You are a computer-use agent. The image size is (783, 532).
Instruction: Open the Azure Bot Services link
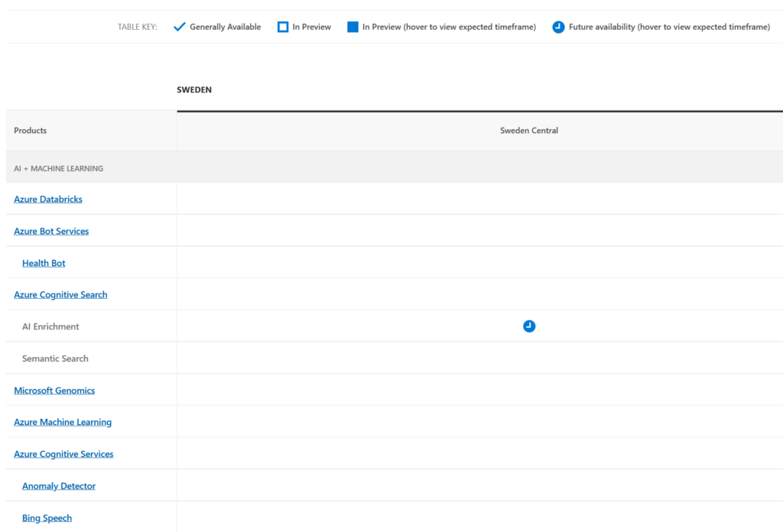51,231
